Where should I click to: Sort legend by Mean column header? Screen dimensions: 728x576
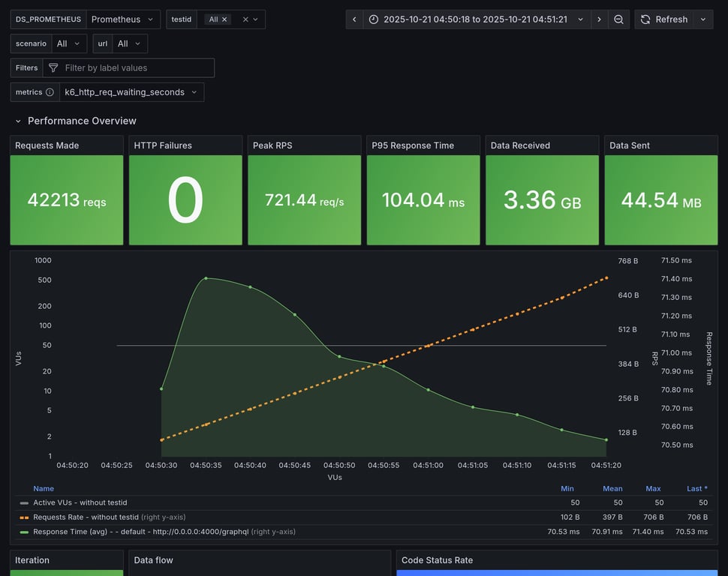coord(612,488)
